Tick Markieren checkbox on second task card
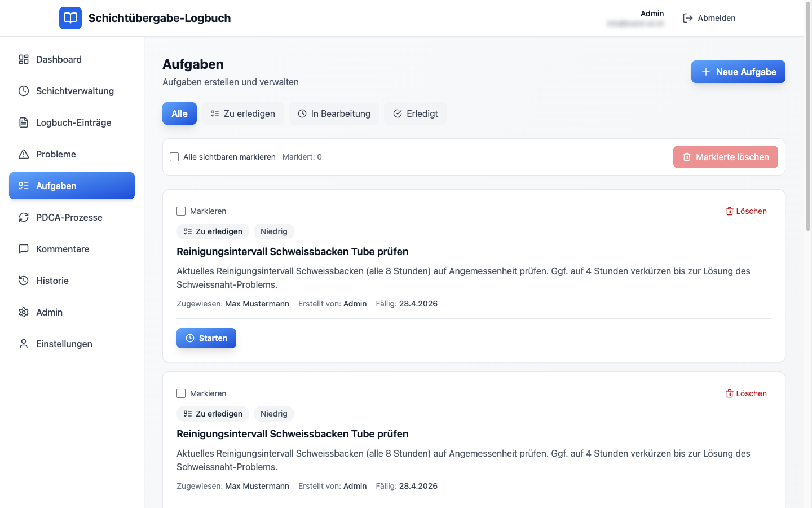The height and width of the screenshot is (508, 812). (x=181, y=393)
